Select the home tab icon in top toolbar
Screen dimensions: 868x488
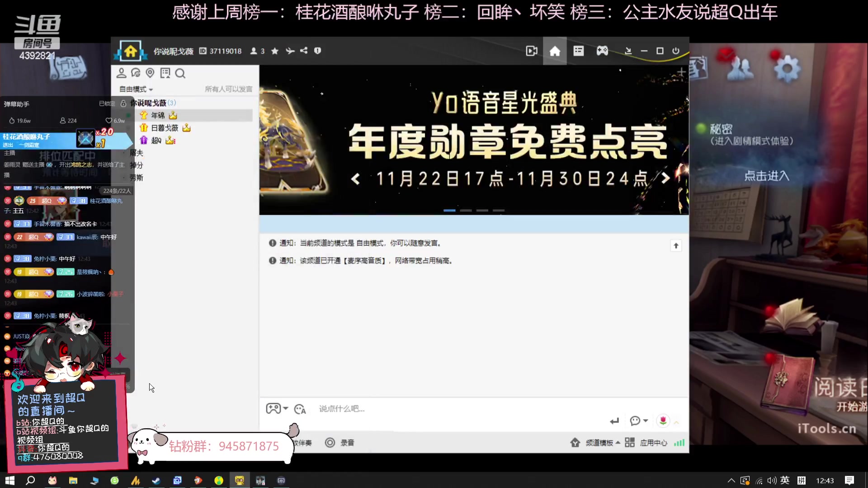pyautogui.click(x=555, y=51)
